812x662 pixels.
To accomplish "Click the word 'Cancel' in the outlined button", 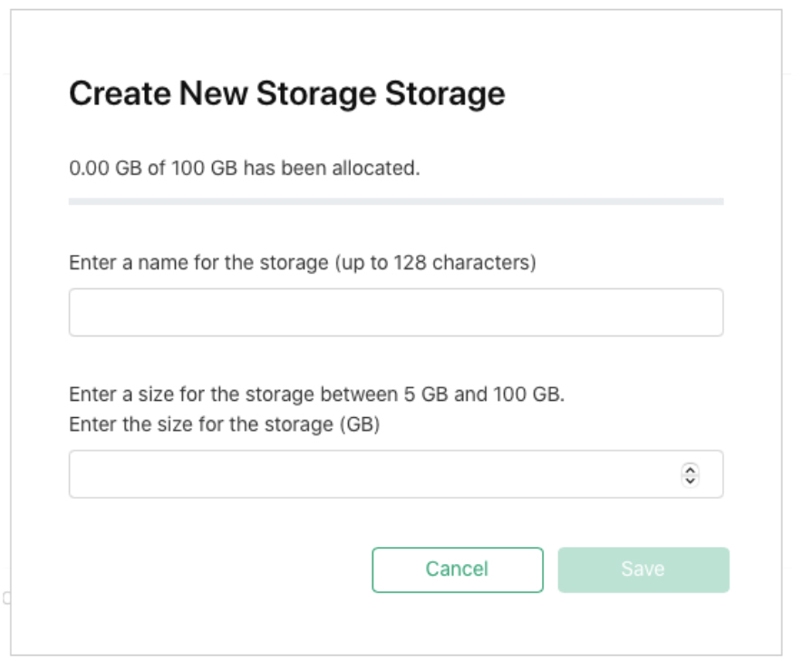I will pyautogui.click(x=457, y=570).
